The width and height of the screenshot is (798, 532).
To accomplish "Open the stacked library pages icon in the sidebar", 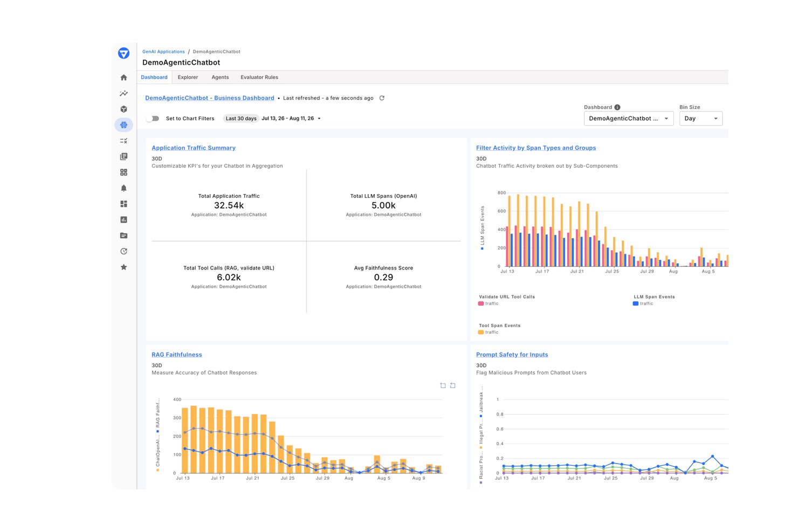I will click(x=123, y=156).
